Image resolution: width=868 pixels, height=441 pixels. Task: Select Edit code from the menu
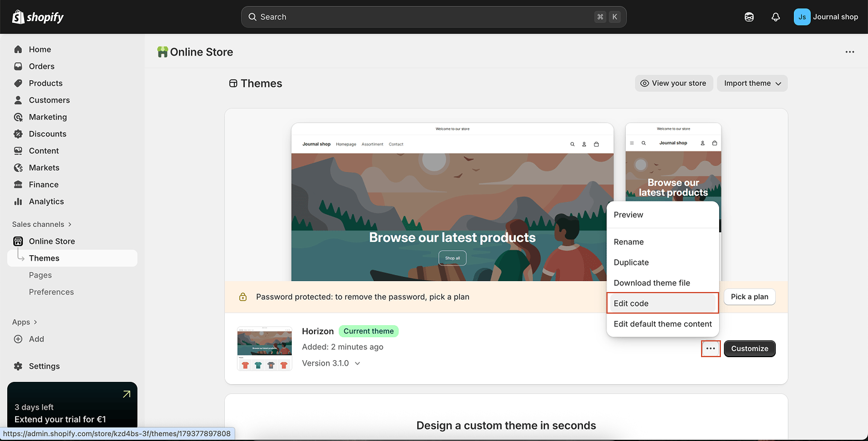(x=663, y=303)
